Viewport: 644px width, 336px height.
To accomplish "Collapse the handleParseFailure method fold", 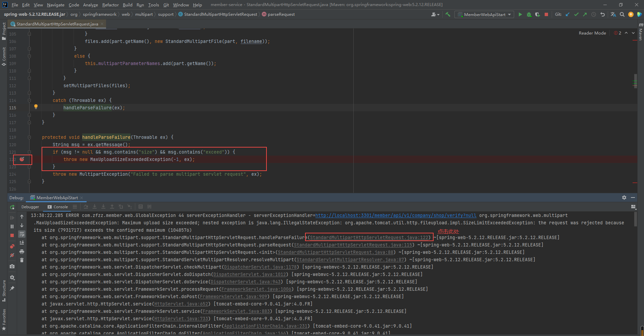I will [x=29, y=137].
